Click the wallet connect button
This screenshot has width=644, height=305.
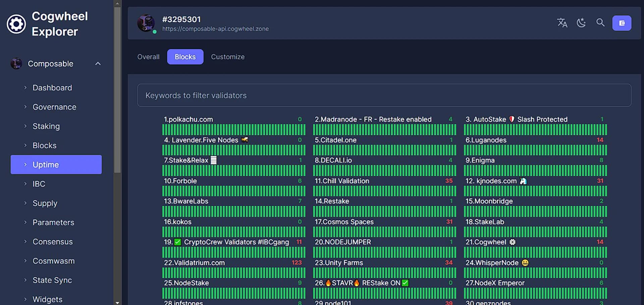coord(622,23)
